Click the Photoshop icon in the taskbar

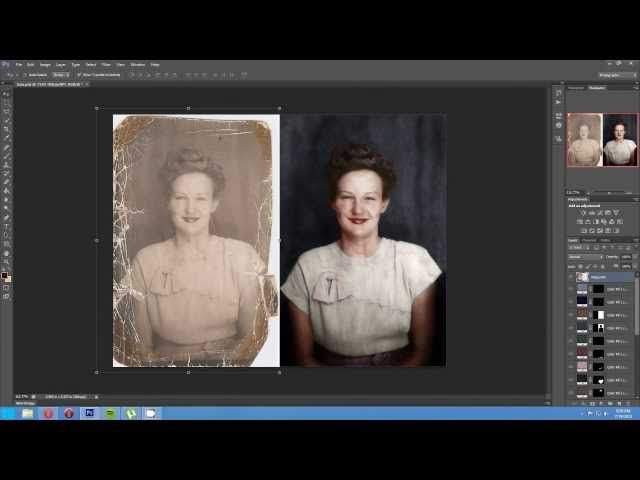coord(89,413)
